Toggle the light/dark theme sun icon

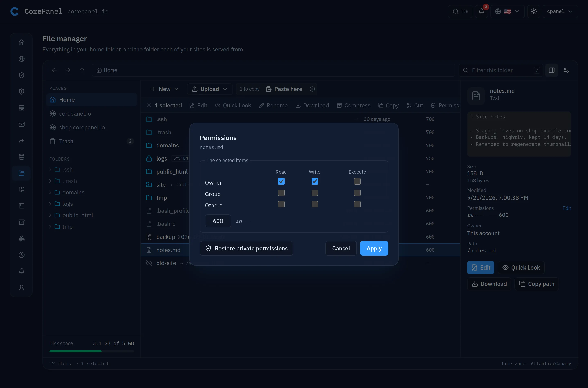533,11
